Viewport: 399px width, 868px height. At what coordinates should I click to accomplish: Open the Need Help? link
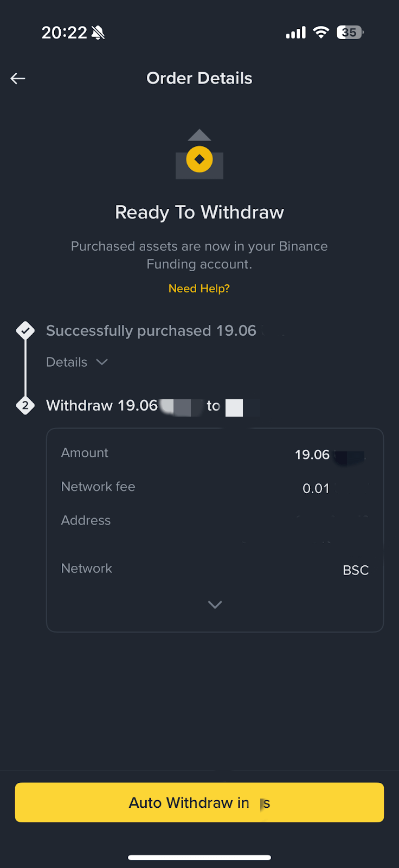199,289
